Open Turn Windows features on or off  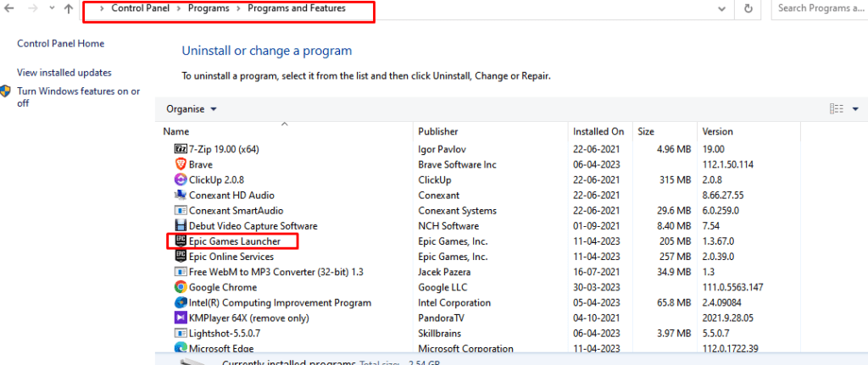coord(79,97)
